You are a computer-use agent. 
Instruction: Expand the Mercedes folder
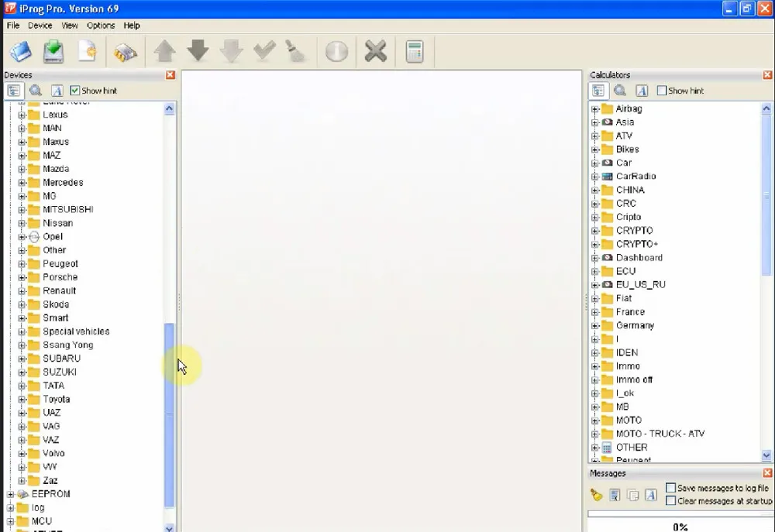tap(22, 183)
